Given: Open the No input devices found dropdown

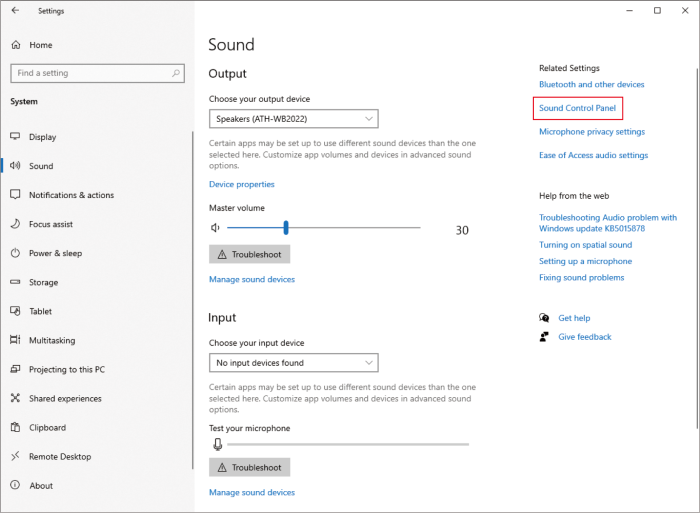Looking at the screenshot, I should click(x=294, y=363).
